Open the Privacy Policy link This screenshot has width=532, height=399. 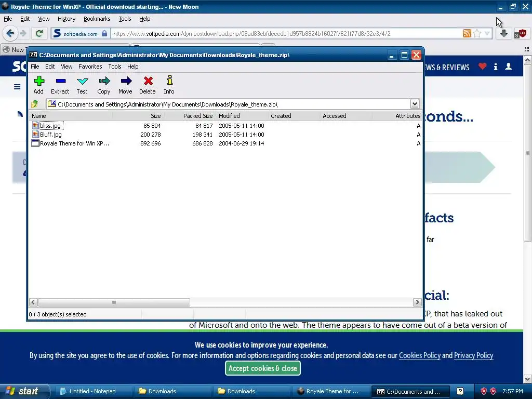(474, 355)
